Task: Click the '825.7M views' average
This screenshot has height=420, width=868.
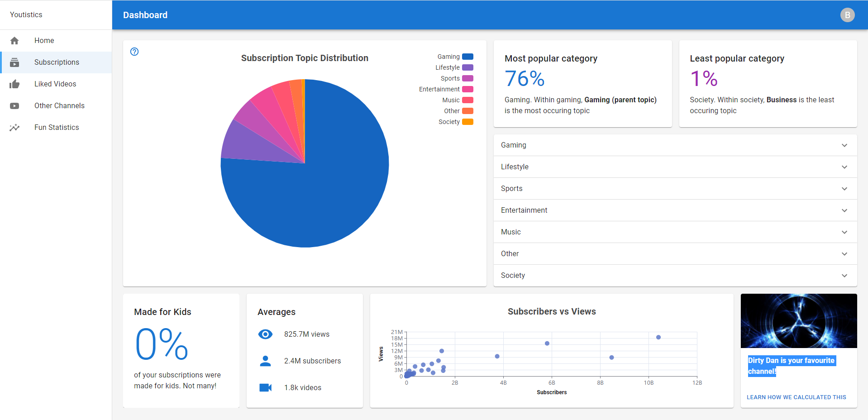Action: (x=307, y=334)
